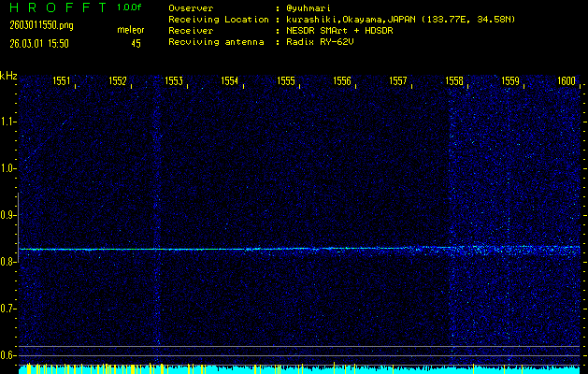The width and height of the screenshot is (588, 374).
Task: Click the cyan signal-level strip at bottom
Action: (x=299, y=369)
